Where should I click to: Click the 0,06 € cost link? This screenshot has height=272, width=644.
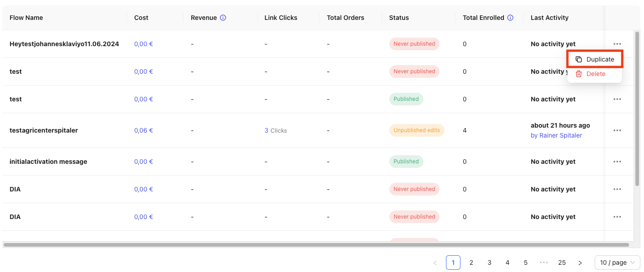[143, 130]
